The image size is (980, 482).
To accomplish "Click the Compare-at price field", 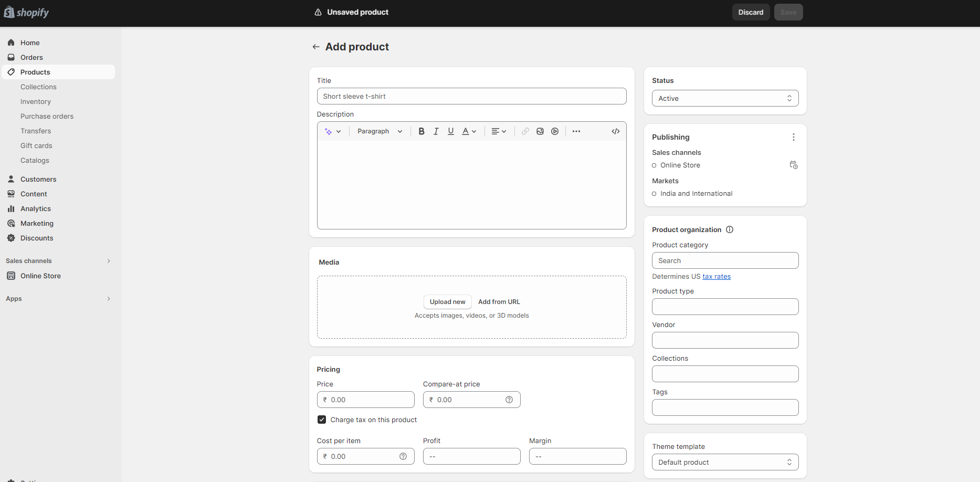I will point(471,400).
